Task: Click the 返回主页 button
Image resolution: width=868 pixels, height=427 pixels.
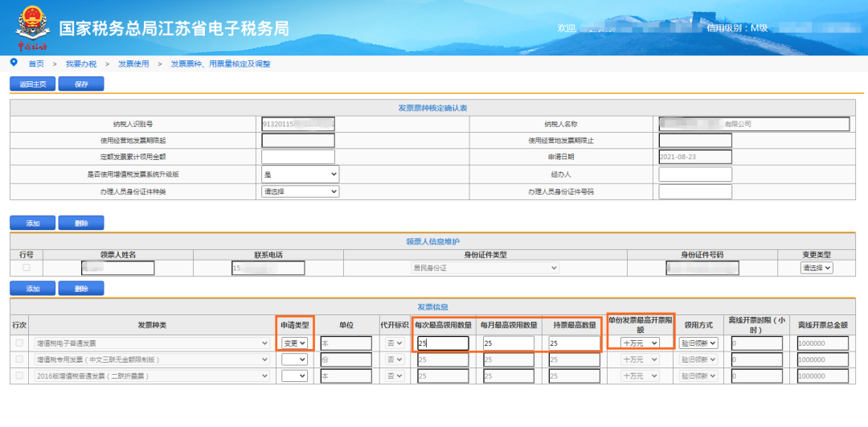Action: click(33, 84)
